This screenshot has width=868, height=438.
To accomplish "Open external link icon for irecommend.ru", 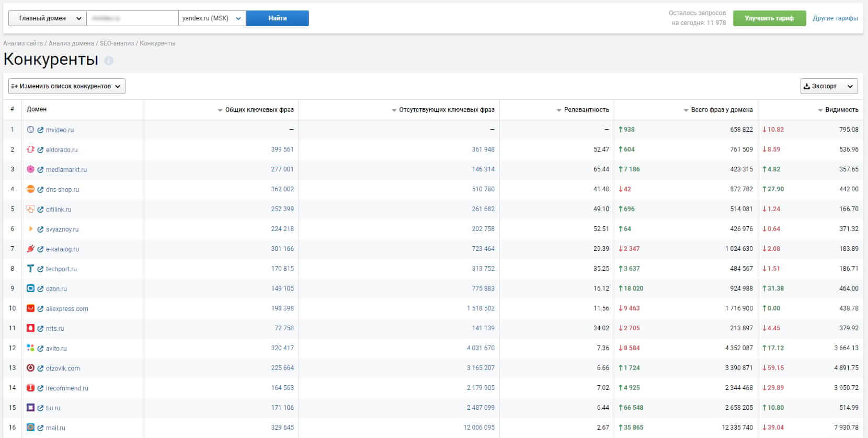I will click(40, 388).
